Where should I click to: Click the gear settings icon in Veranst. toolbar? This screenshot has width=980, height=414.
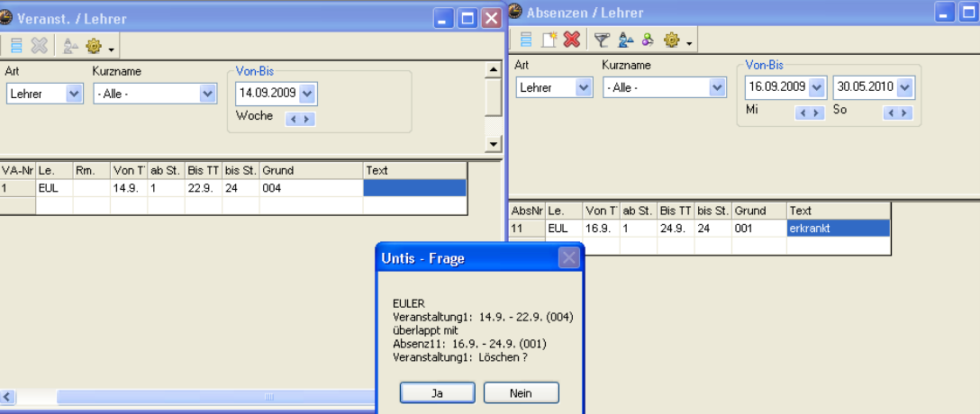(94, 46)
